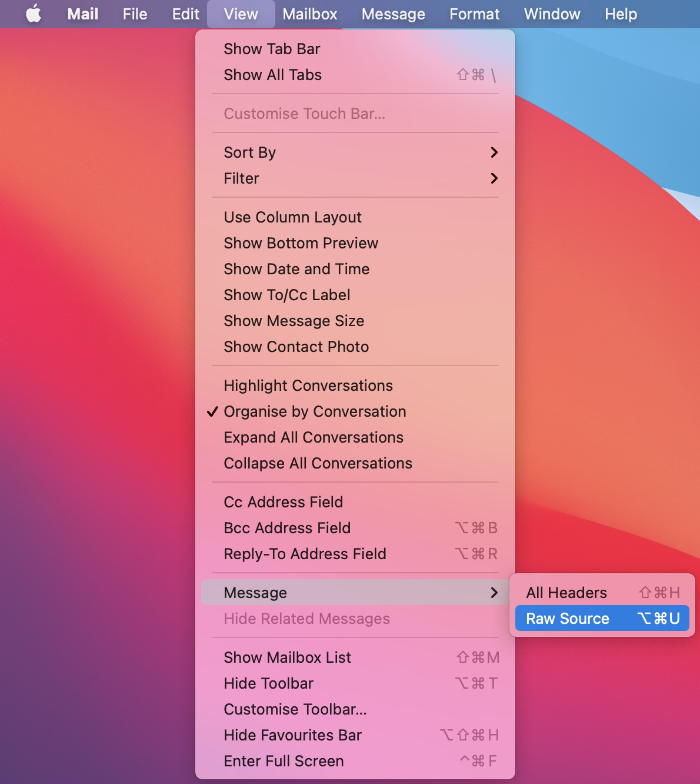Choose Expand All Conversations
Viewport: 700px width, 784px height.
[x=355, y=437]
